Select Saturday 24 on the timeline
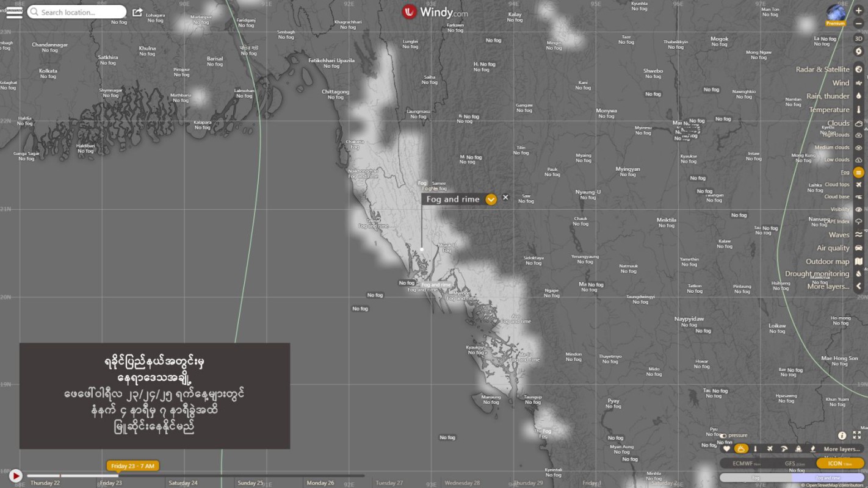This screenshot has height=488, width=868. click(183, 483)
